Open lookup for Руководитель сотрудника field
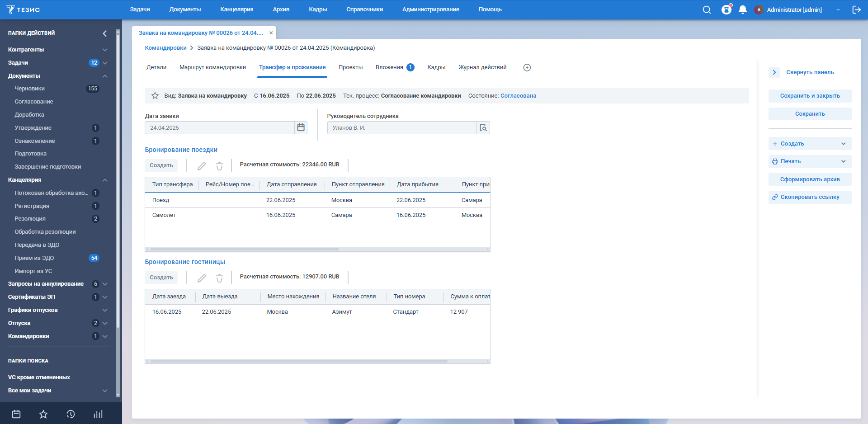Image resolution: width=868 pixels, height=424 pixels. click(483, 128)
